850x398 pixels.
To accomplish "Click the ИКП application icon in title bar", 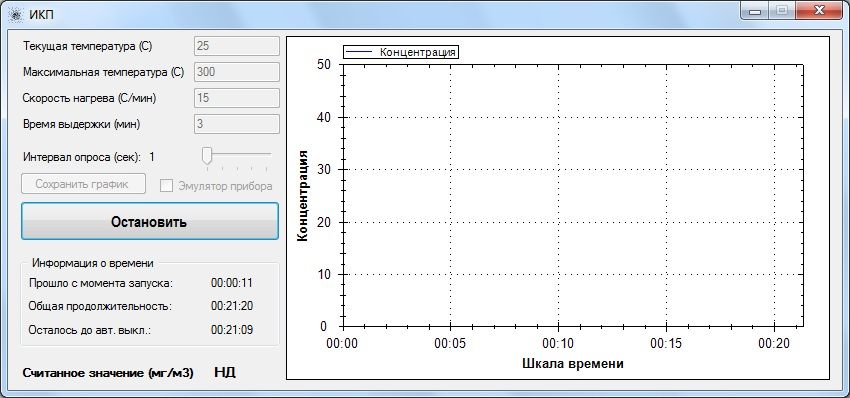I will (x=15, y=15).
